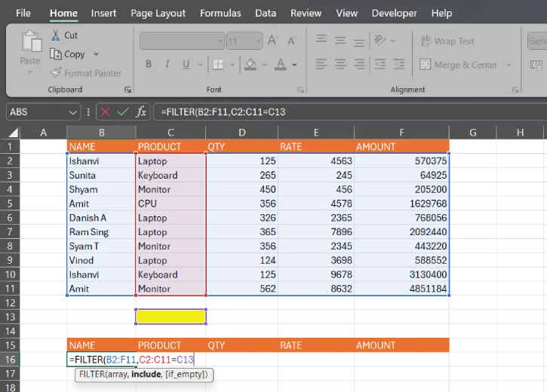
Task: Click the Orientation text angle icon
Action: click(380, 40)
